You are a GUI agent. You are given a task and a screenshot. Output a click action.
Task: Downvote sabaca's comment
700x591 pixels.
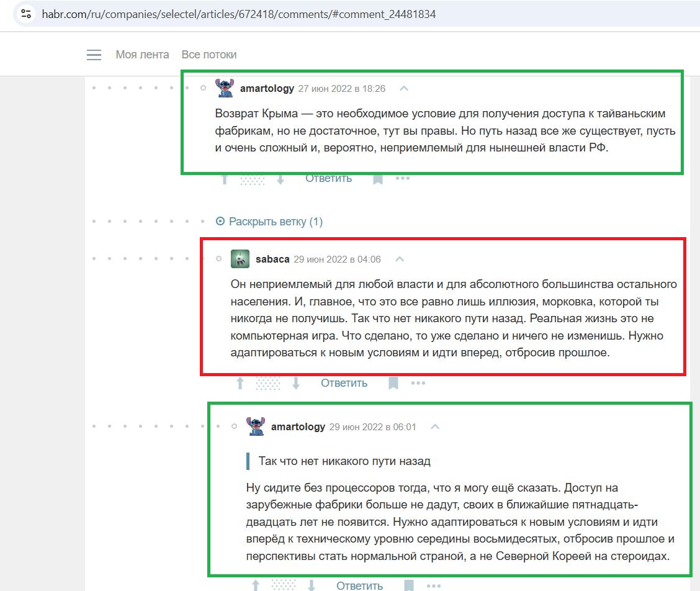tap(295, 383)
